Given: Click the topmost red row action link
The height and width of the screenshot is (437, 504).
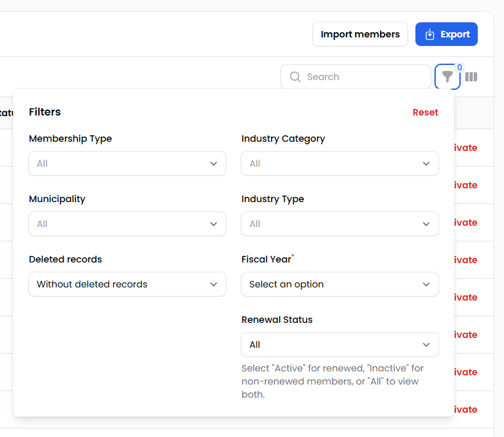Looking at the screenshot, I should [x=465, y=148].
